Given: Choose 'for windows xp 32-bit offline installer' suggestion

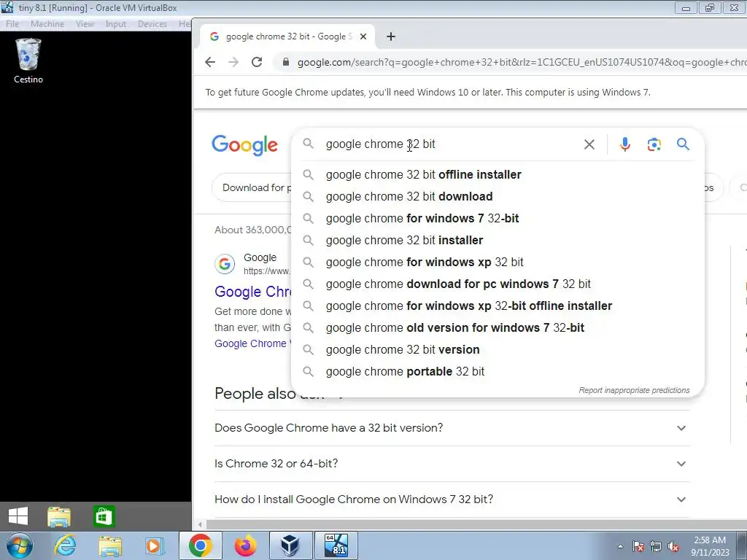Looking at the screenshot, I should click(x=498, y=306).
